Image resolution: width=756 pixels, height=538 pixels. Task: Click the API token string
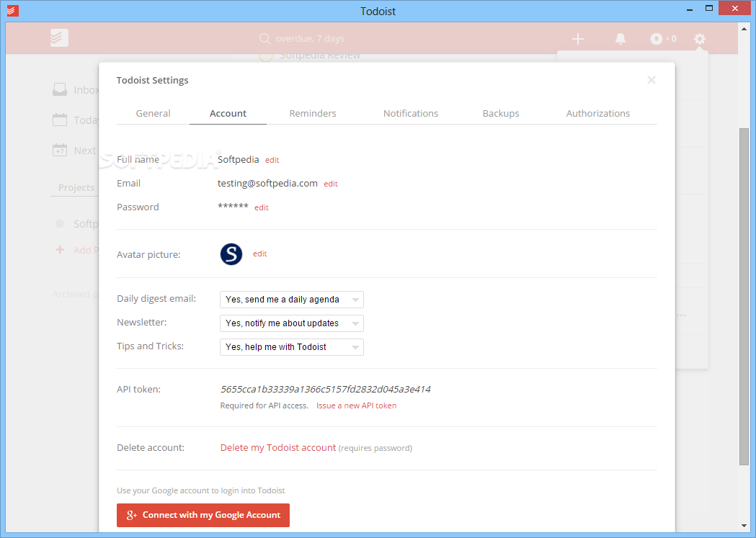[x=326, y=389]
